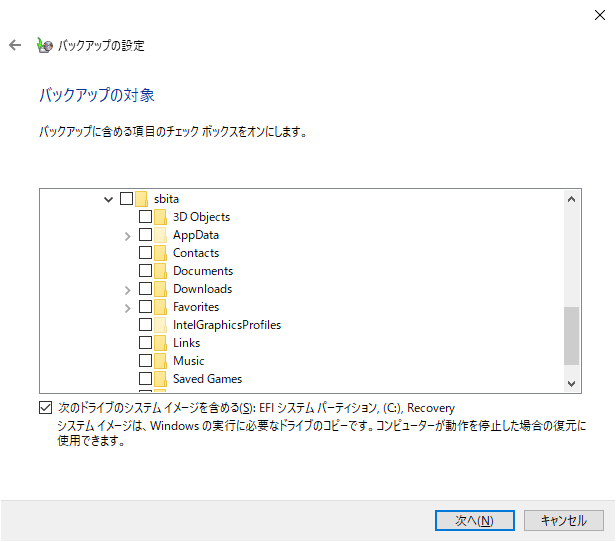Close the backup settings dialog
The image size is (616, 542).
click(600, 15)
